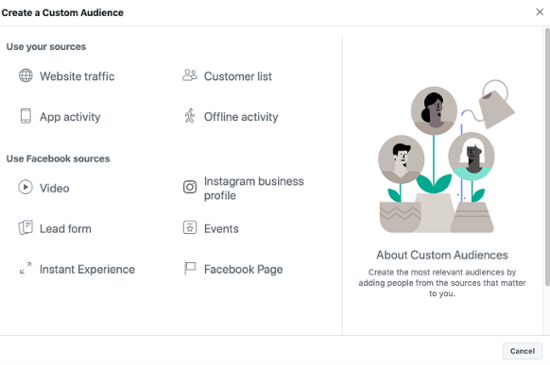The height and width of the screenshot is (365, 550).
Task: Click the flag icon for Facebook Page
Action: point(190,268)
